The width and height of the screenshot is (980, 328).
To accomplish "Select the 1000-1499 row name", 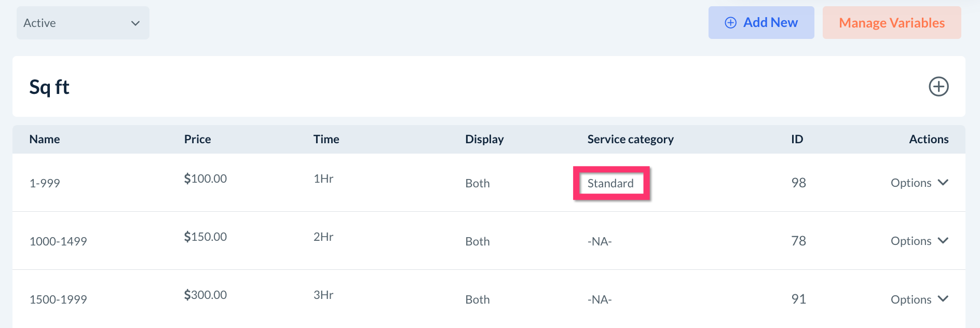I will point(58,241).
